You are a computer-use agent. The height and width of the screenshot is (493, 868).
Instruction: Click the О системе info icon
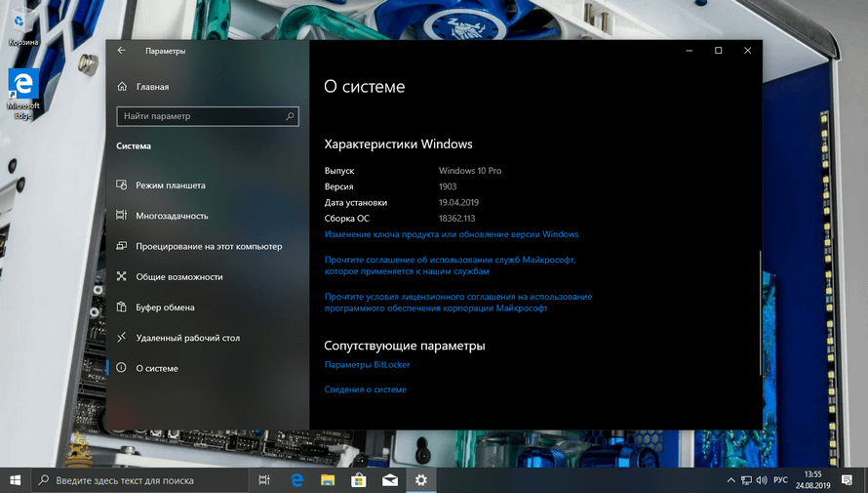click(x=121, y=368)
